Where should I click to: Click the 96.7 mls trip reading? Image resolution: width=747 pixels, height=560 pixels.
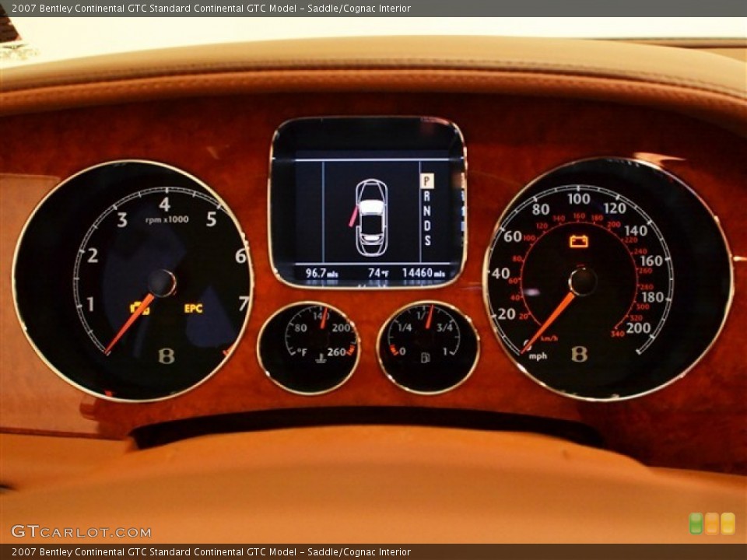pyautogui.click(x=322, y=273)
